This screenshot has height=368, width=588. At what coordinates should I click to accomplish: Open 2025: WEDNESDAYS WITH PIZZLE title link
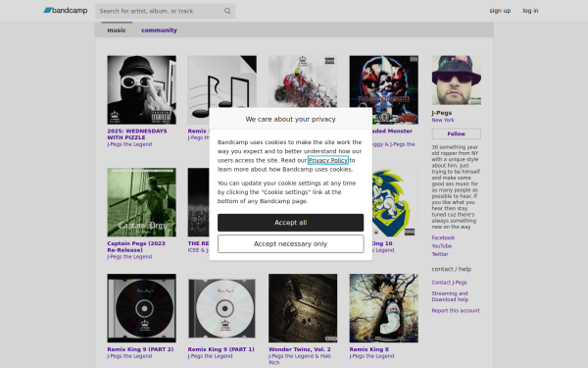137,134
